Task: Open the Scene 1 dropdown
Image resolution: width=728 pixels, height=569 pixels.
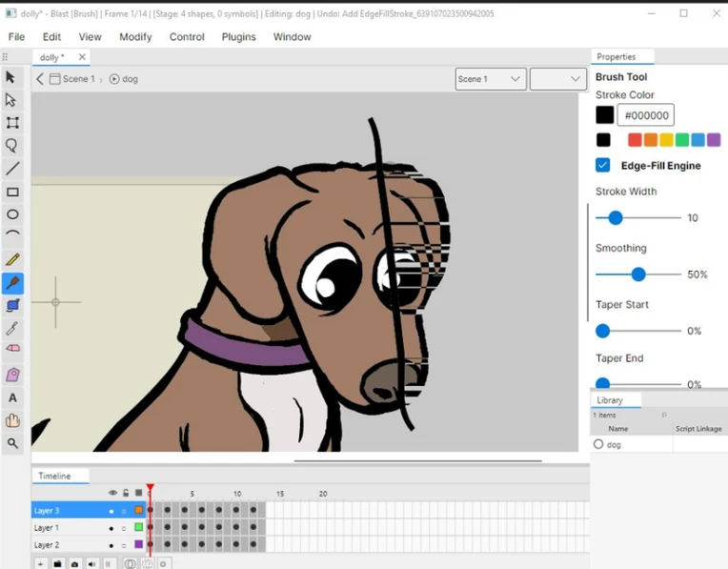Action: pyautogui.click(x=491, y=79)
